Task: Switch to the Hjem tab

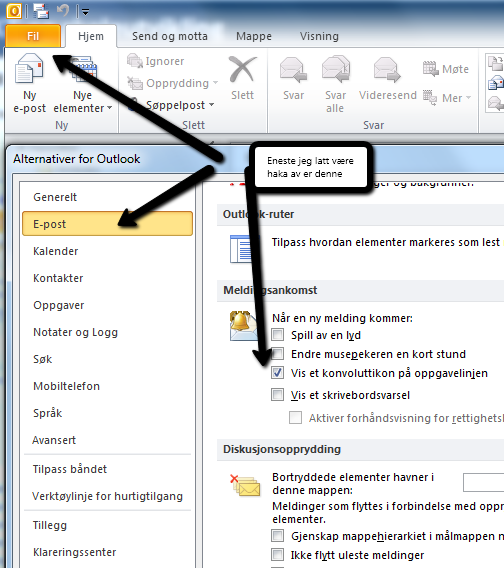Action: (x=91, y=36)
